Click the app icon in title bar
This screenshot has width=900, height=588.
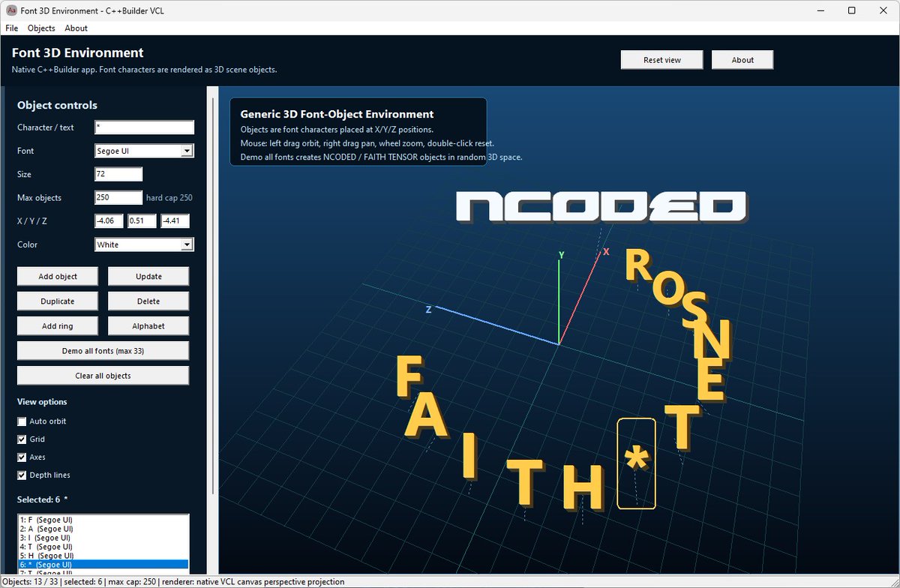pyautogui.click(x=11, y=10)
